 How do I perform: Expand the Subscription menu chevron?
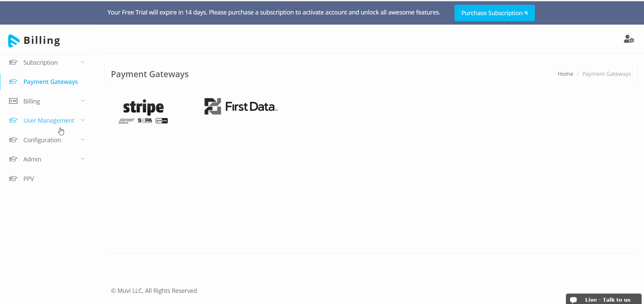click(83, 62)
